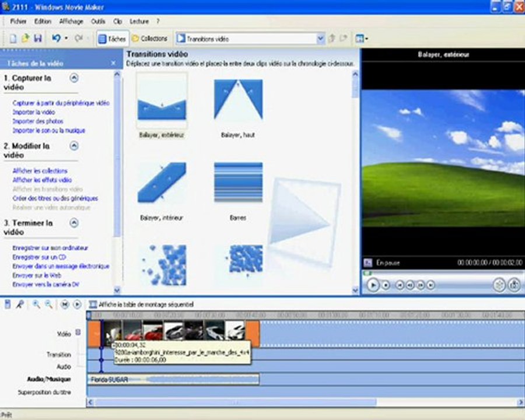Go up one level icon in toolbar

tap(331, 38)
